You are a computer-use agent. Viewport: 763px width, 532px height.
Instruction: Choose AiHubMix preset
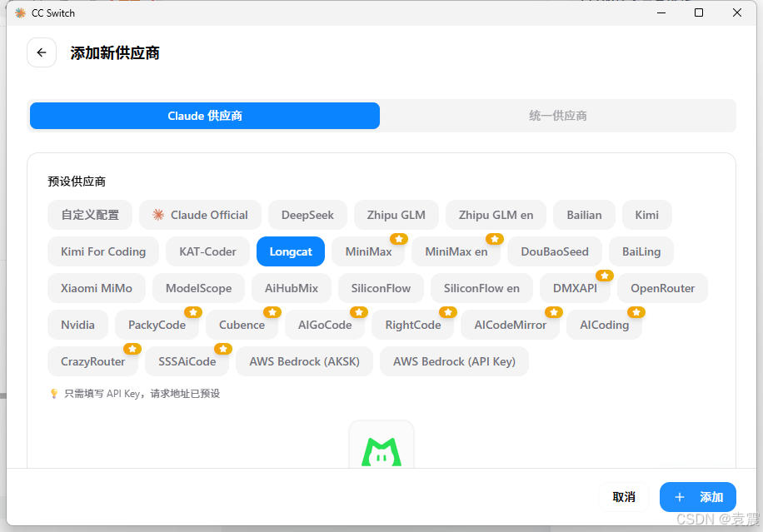click(292, 288)
